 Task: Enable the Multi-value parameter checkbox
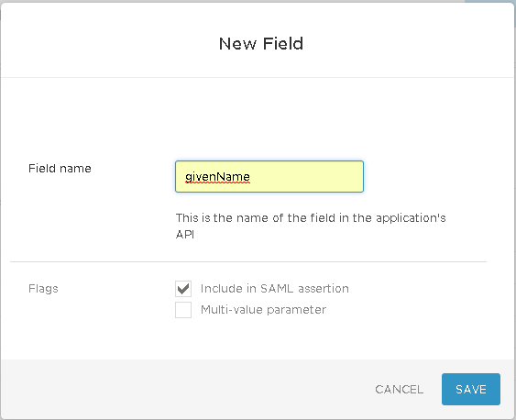click(183, 310)
